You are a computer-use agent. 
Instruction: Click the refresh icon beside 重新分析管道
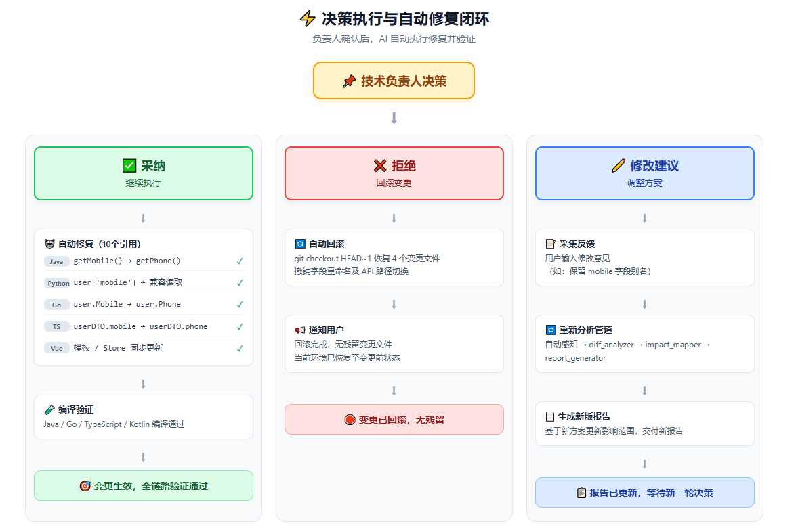[x=551, y=330]
